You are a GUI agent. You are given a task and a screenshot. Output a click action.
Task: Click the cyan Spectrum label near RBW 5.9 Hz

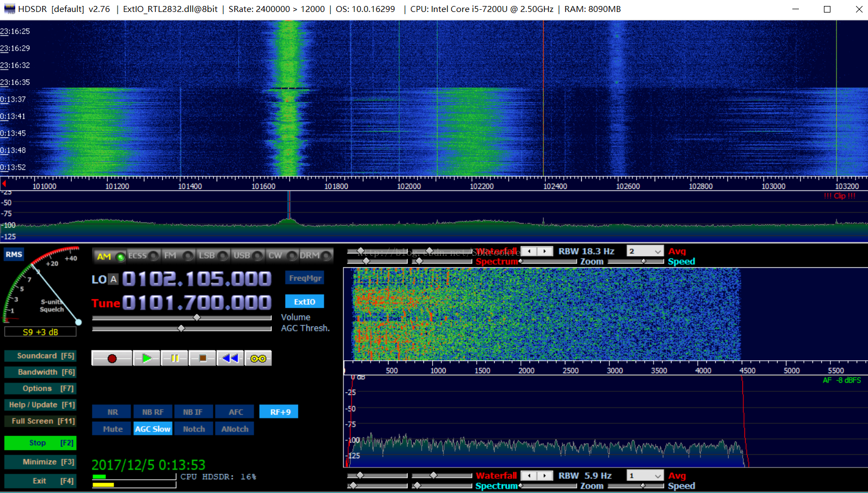(496, 486)
